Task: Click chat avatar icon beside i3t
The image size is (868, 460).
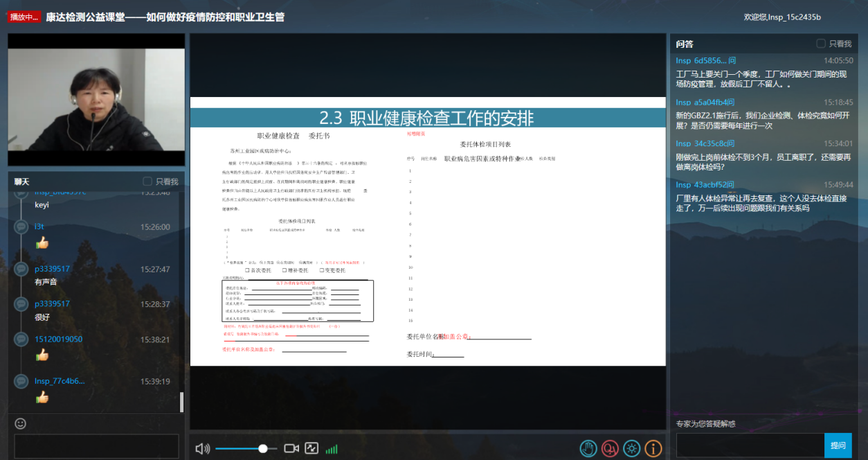Action: click(x=21, y=227)
